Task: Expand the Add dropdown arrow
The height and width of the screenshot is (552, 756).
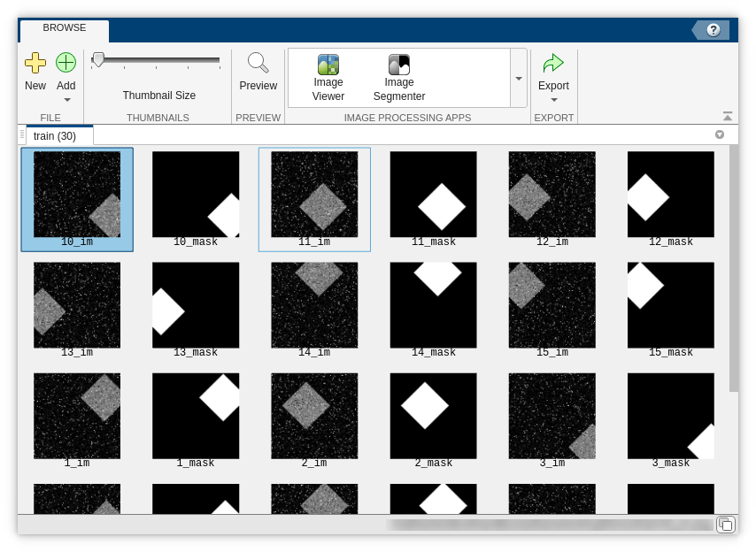Action: pyautogui.click(x=66, y=100)
